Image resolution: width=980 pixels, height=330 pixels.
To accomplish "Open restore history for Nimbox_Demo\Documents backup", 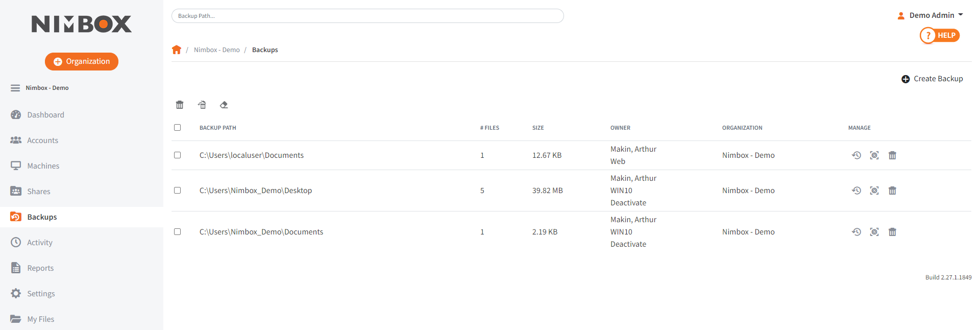I will [x=856, y=232].
